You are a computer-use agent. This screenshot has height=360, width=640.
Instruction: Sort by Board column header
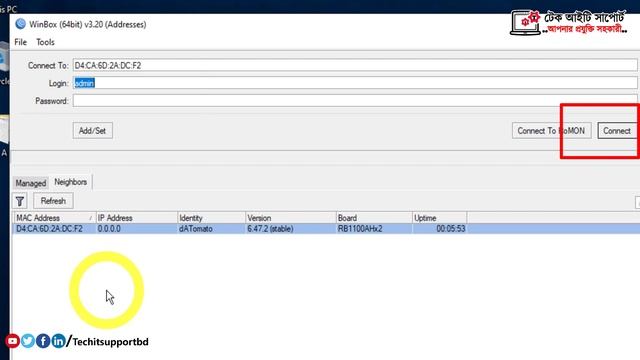point(374,218)
